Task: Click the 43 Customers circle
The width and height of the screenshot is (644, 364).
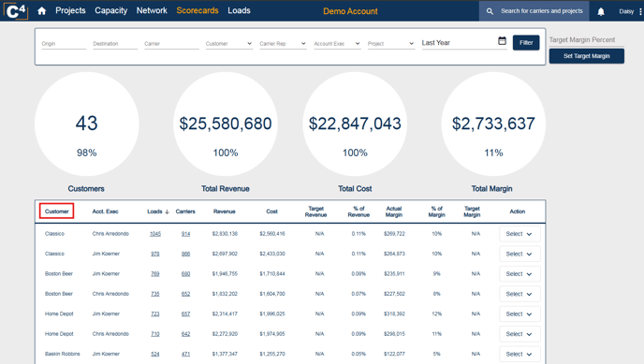Action: 87,124
